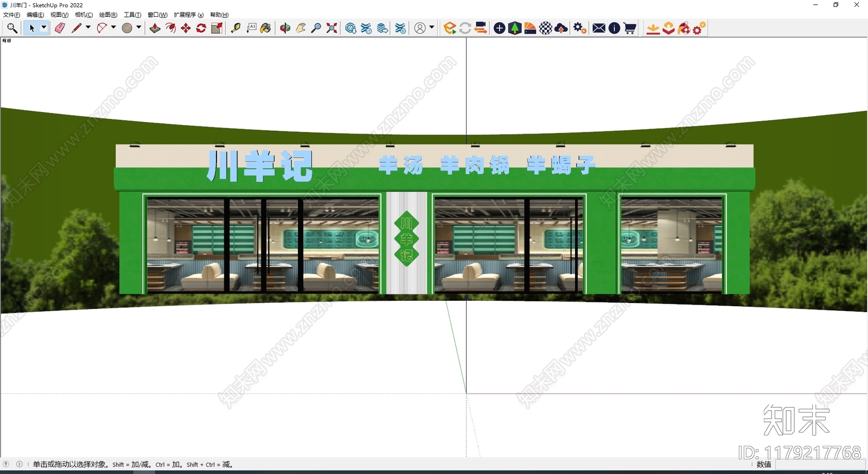Click the red box import plugin icon
The image size is (868, 474).
(x=668, y=28)
